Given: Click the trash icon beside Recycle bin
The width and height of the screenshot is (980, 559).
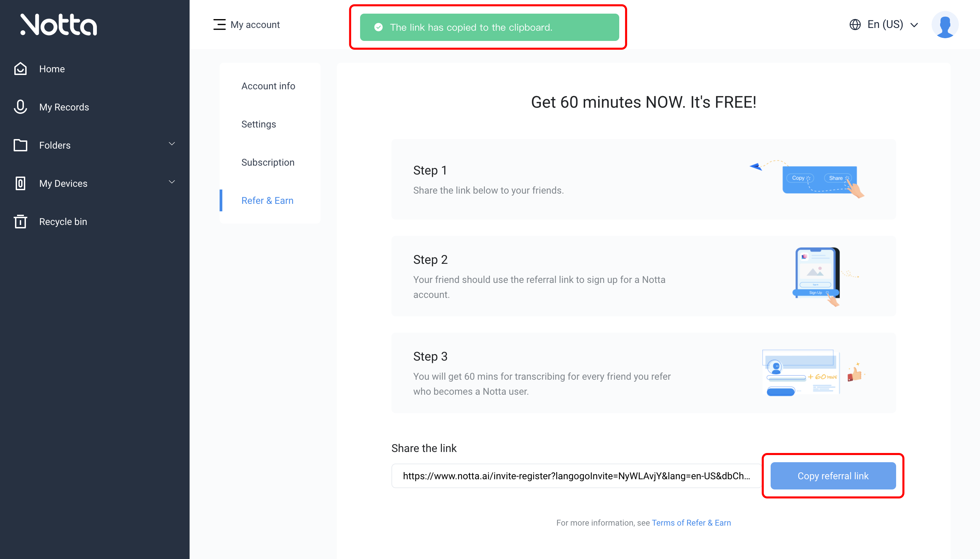Looking at the screenshot, I should click(x=20, y=222).
